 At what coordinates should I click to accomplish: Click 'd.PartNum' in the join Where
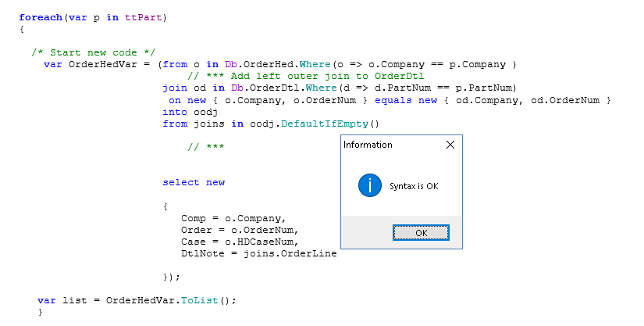(403, 88)
